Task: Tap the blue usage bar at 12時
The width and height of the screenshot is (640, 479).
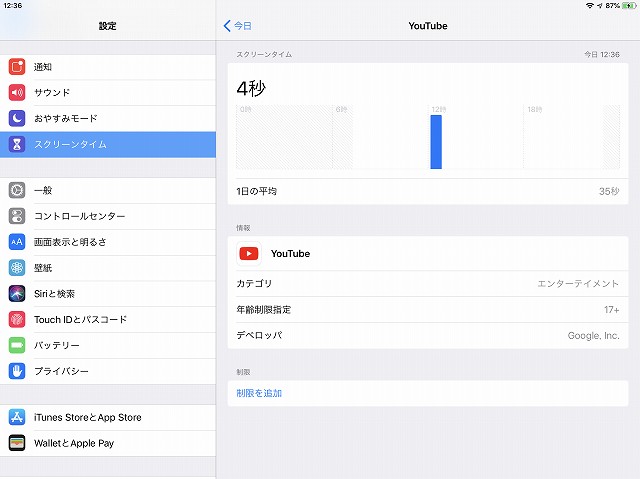Action: pyautogui.click(x=436, y=142)
